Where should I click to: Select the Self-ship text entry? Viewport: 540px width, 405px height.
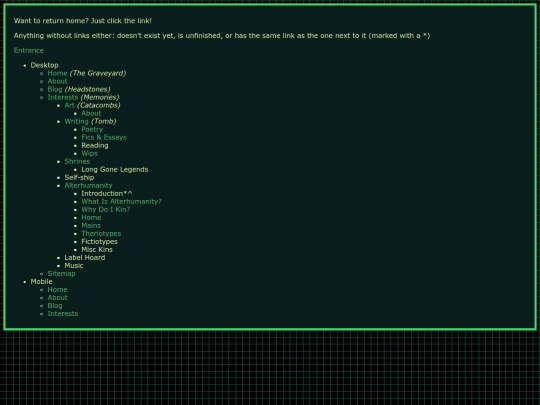pyautogui.click(x=79, y=177)
